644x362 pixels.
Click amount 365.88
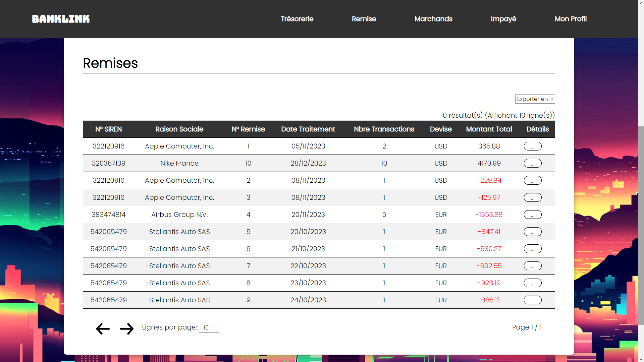489,146
